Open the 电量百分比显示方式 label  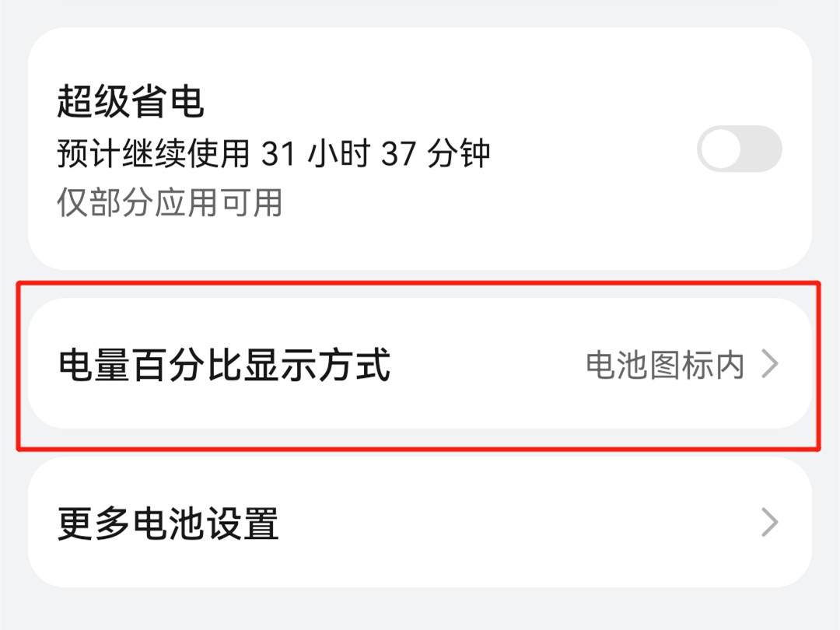pyautogui.click(x=224, y=365)
